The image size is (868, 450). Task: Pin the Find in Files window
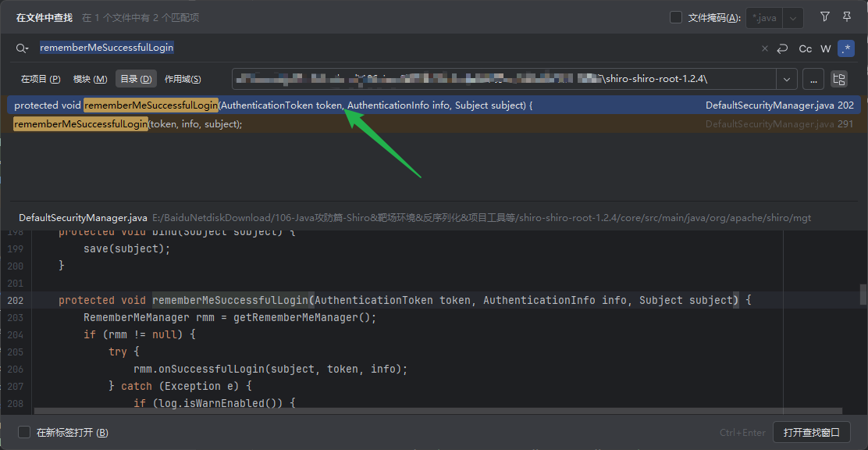(847, 17)
